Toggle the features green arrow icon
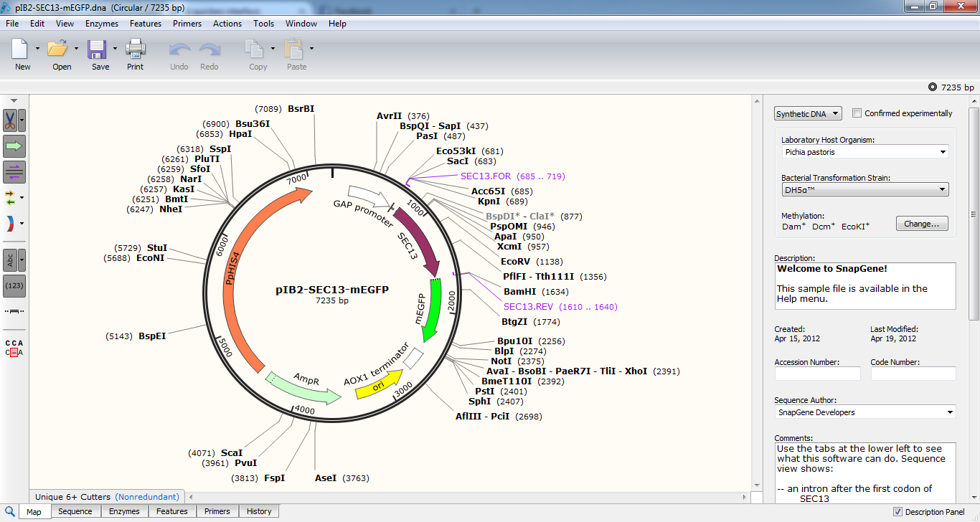This screenshot has width=980, height=522. pos(14,146)
